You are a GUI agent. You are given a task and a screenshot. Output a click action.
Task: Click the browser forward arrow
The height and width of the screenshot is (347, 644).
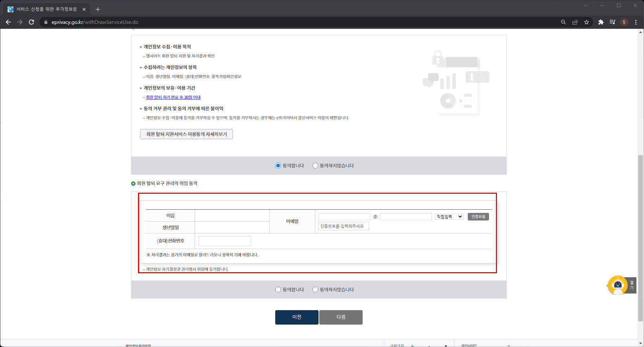(20, 22)
